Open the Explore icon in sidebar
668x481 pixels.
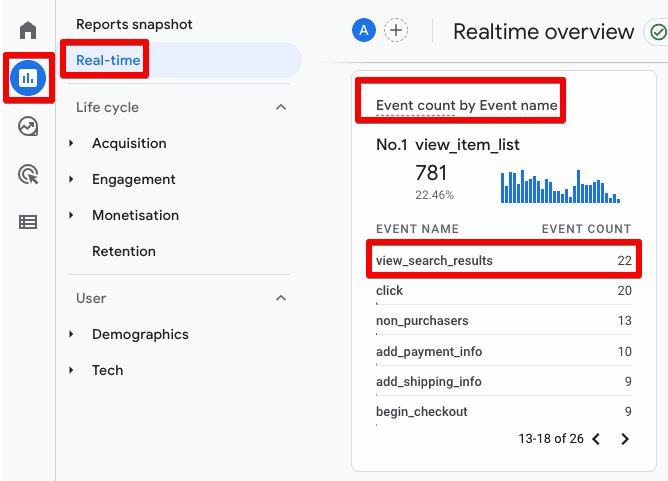tap(28, 127)
